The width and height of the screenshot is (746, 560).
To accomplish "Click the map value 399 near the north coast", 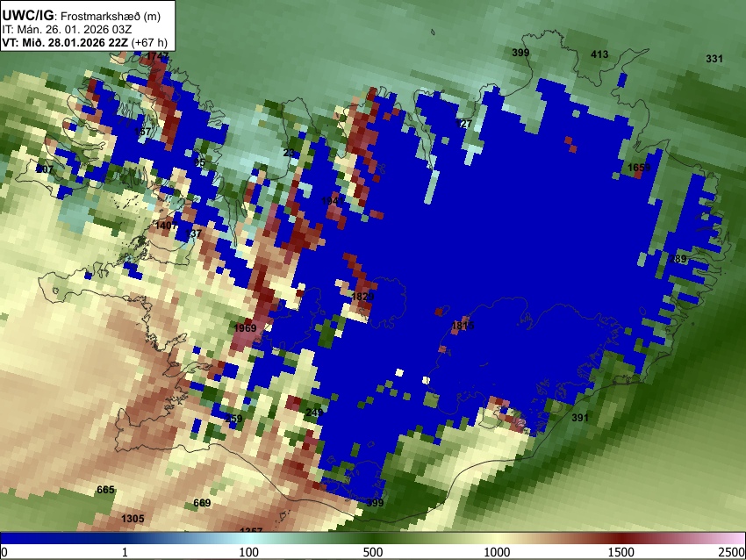I will click(x=520, y=53).
